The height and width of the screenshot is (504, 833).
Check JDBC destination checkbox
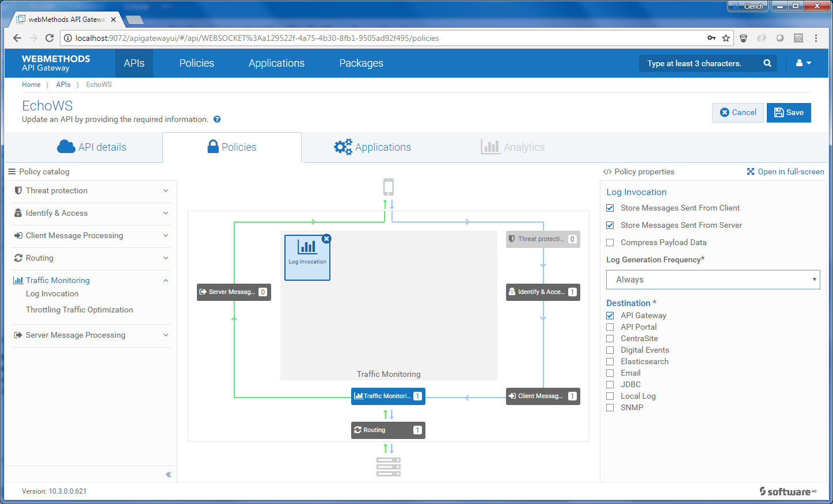[610, 385]
